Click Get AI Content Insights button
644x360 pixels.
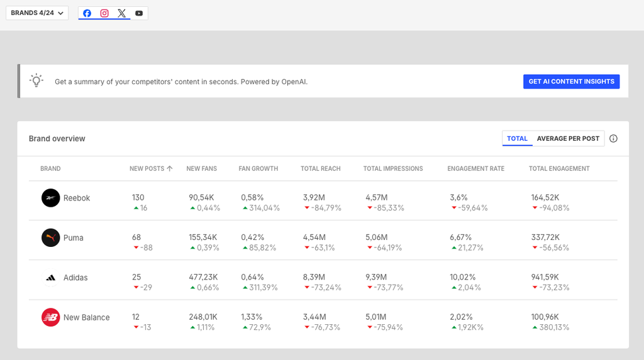pyautogui.click(x=571, y=82)
